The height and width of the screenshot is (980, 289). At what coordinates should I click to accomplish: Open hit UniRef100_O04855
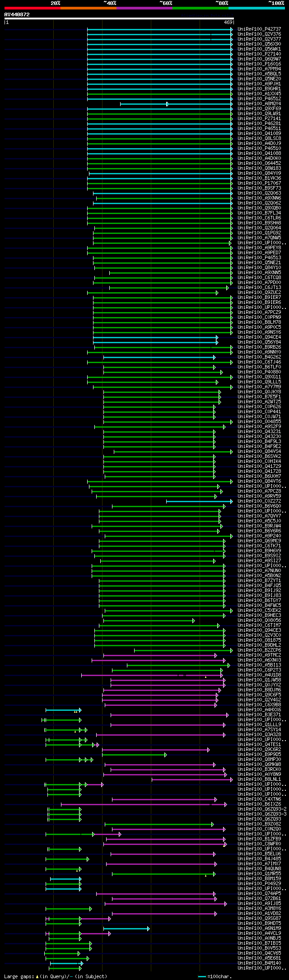259,421
